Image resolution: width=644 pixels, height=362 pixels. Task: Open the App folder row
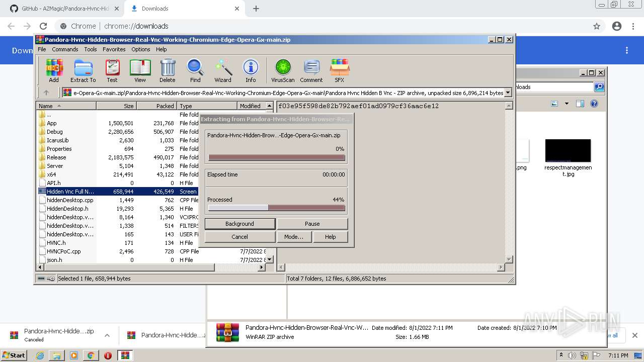pyautogui.click(x=118, y=123)
